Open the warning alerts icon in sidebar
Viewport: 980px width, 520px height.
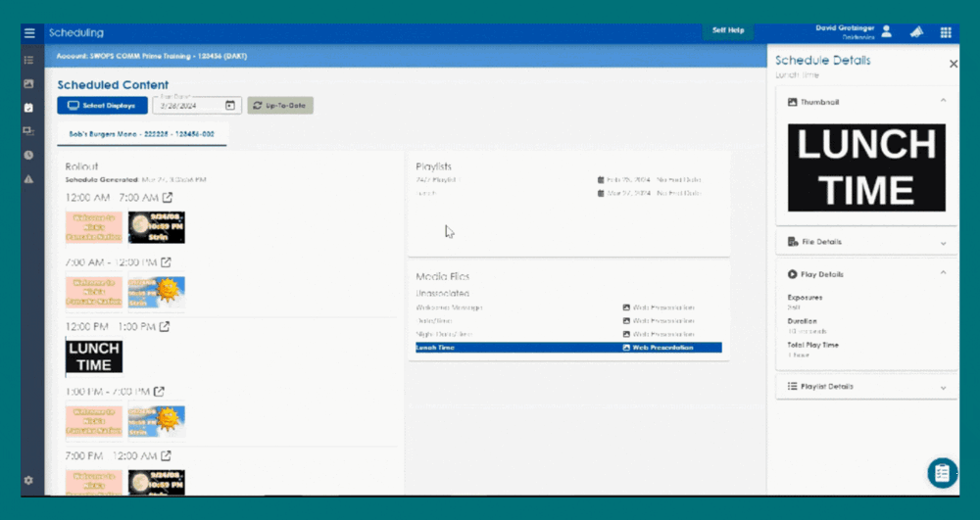coord(28,179)
